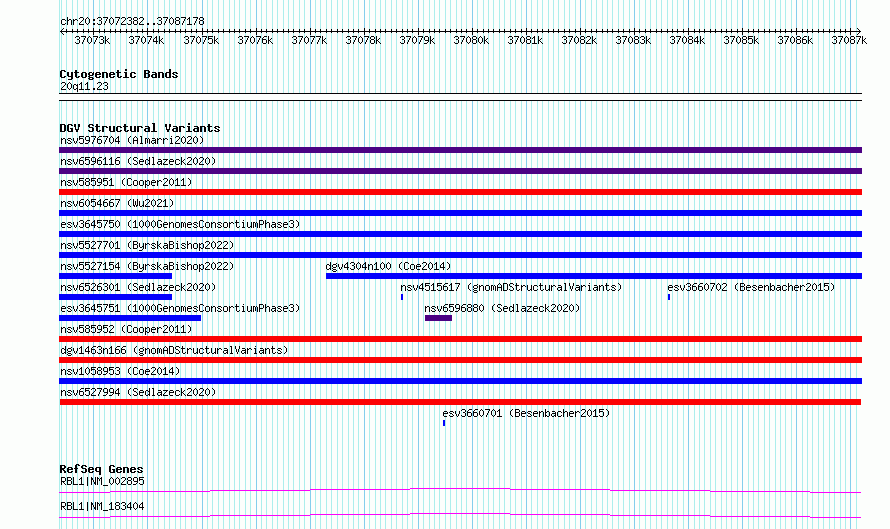The height and width of the screenshot is (529, 890).
Task: Select the blue nsv6526301 variant bar
Action: point(115,297)
